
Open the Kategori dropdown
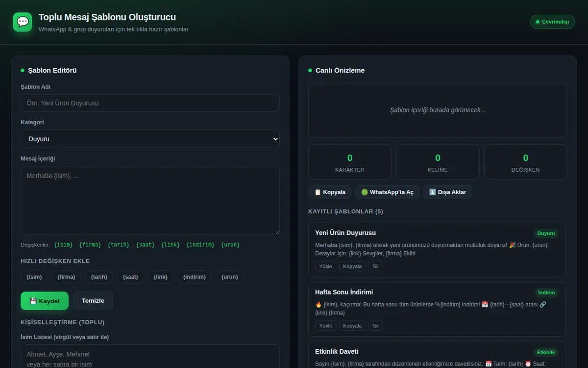pyautogui.click(x=150, y=139)
